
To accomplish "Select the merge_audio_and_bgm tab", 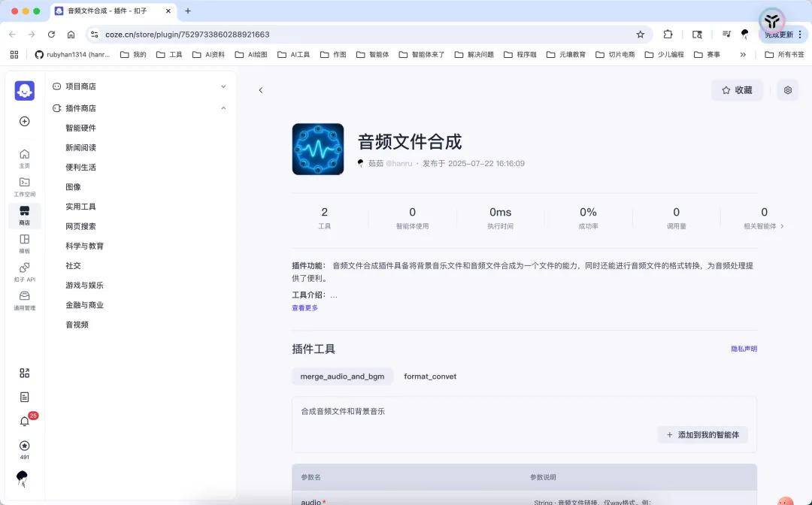I will click(x=342, y=376).
